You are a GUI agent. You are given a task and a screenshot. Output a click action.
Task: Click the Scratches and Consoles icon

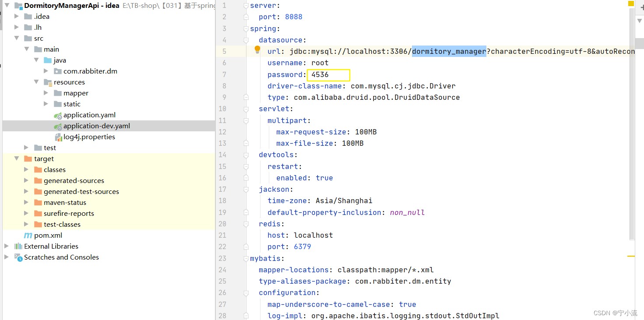pos(18,257)
